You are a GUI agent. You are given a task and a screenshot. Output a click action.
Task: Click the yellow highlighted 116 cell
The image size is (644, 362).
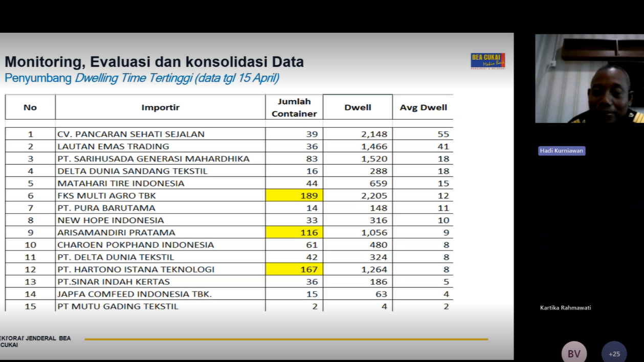(294, 232)
